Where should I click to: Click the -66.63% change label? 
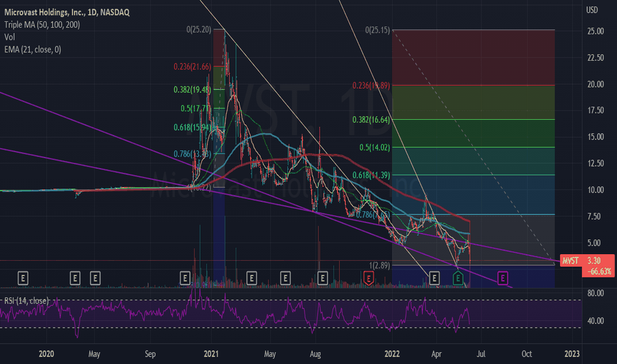(599, 271)
